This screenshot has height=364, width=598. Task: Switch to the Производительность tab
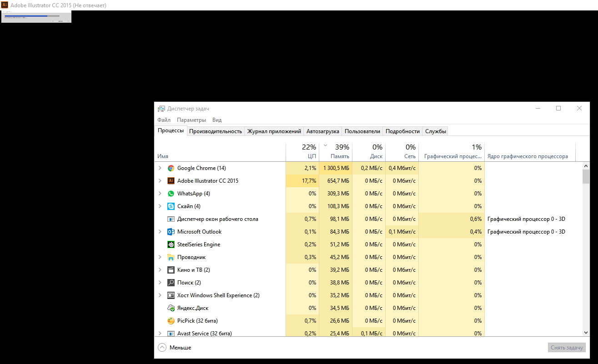(215, 131)
